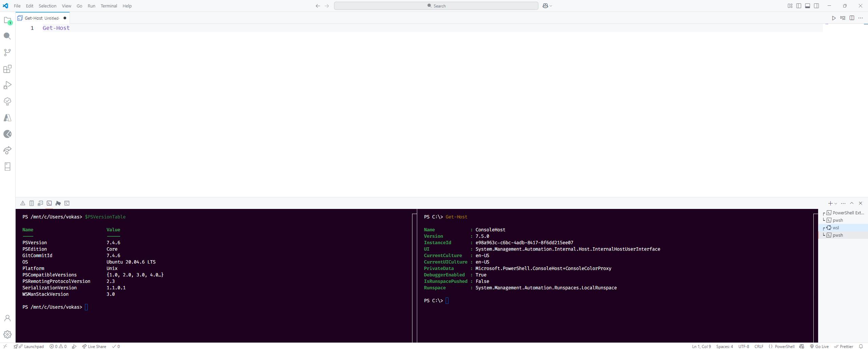Viewport: 868px width, 349px height.
Task: Click Go Live in status bar
Action: coord(819,346)
